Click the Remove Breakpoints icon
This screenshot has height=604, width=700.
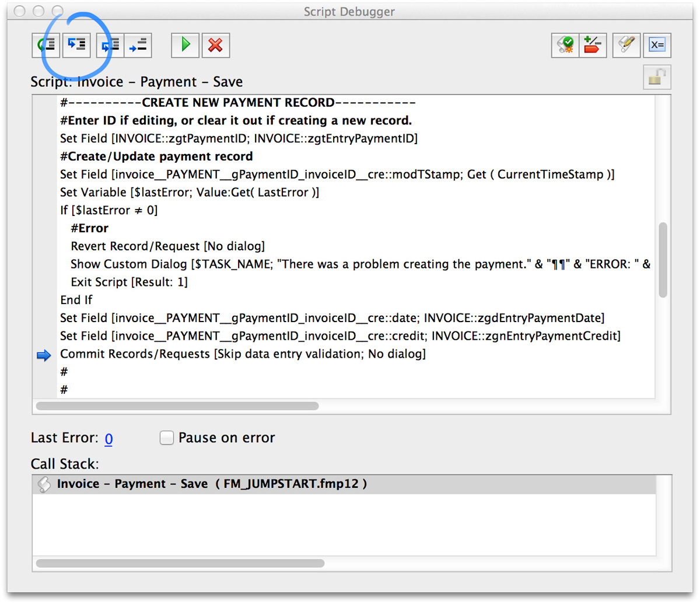tap(593, 45)
